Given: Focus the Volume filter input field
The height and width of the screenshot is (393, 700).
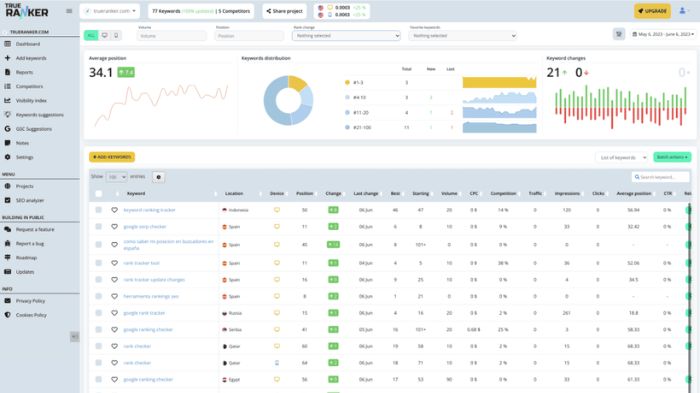Looking at the screenshot, I should (172, 36).
